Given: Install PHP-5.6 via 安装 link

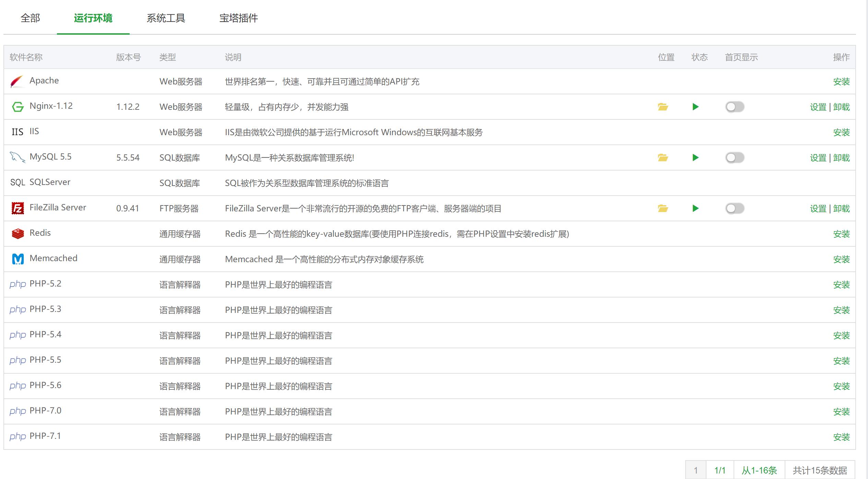Looking at the screenshot, I should click(842, 386).
